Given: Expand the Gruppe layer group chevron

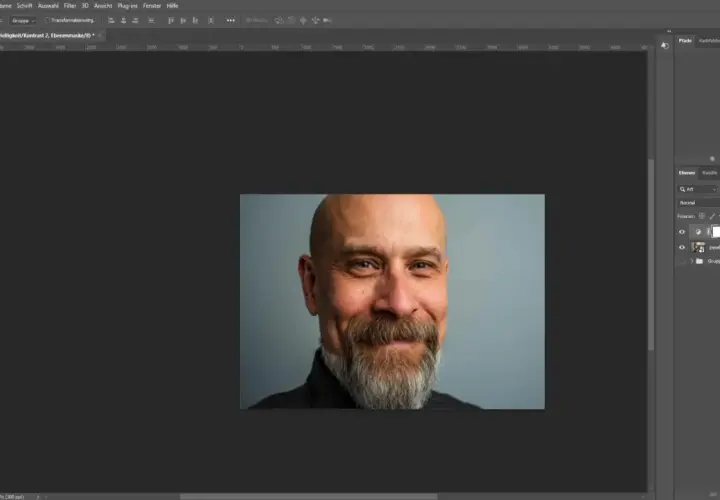Looking at the screenshot, I should pyautogui.click(x=692, y=261).
